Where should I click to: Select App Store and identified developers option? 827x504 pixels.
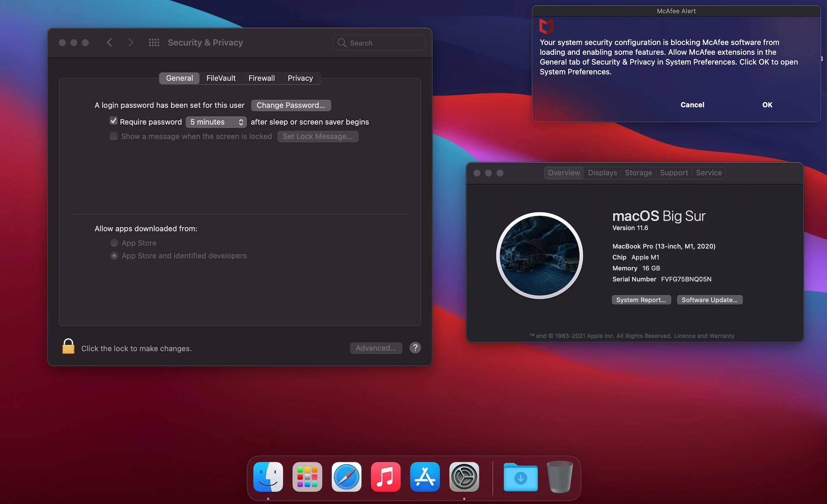(114, 256)
